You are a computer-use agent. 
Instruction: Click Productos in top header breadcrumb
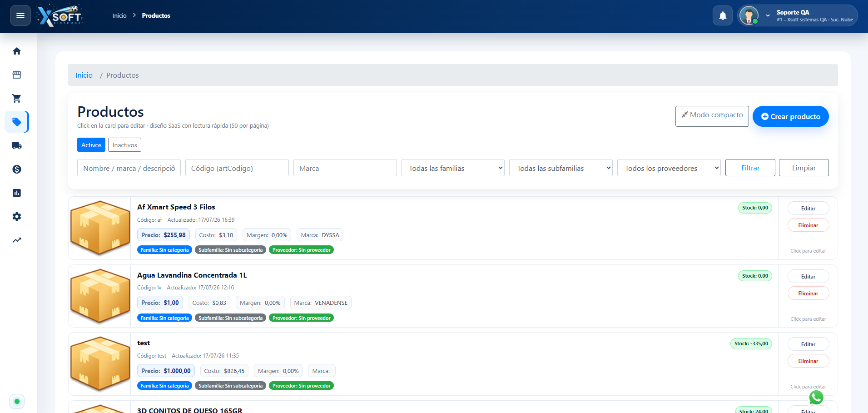point(156,15)
